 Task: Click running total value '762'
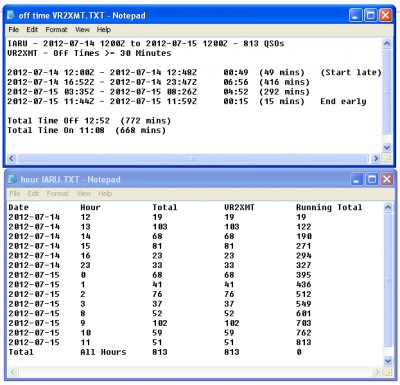pyautogui.click(x=304, y=333)
